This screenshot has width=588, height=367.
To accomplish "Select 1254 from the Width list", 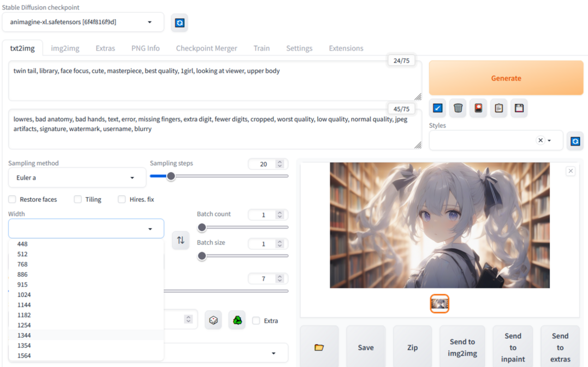I will pyautogui.click(x=86, y=325).
